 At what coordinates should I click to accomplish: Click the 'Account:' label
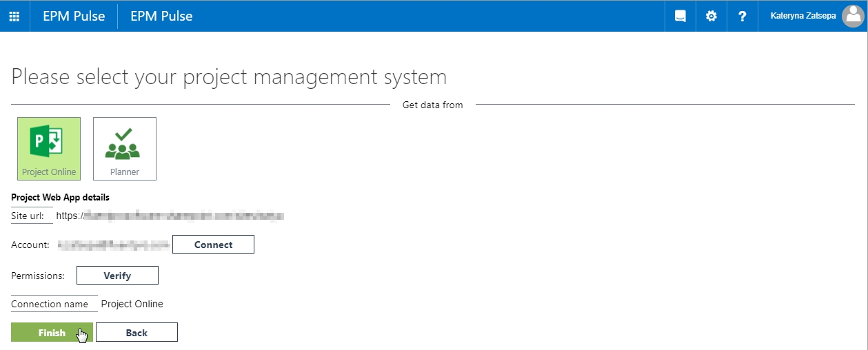(30, 245)
